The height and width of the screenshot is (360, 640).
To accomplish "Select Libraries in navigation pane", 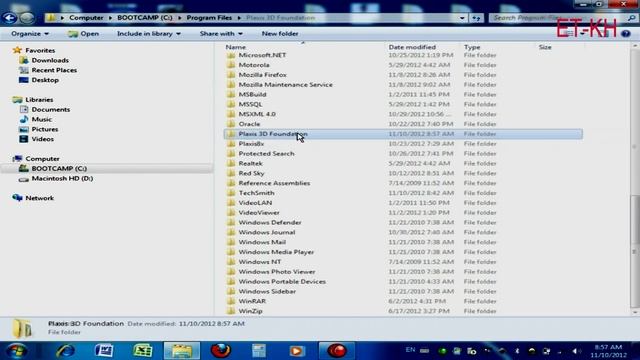I will click(39, 99).
